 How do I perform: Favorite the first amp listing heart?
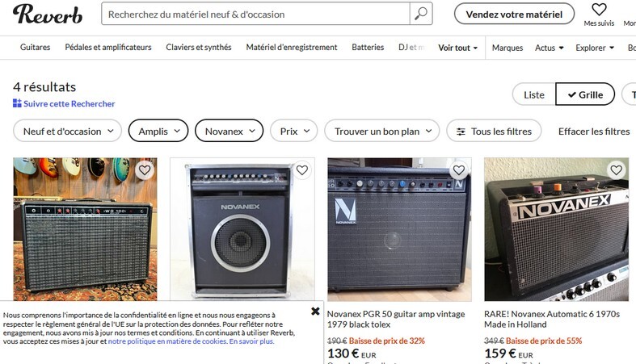(x=144, y=170)
